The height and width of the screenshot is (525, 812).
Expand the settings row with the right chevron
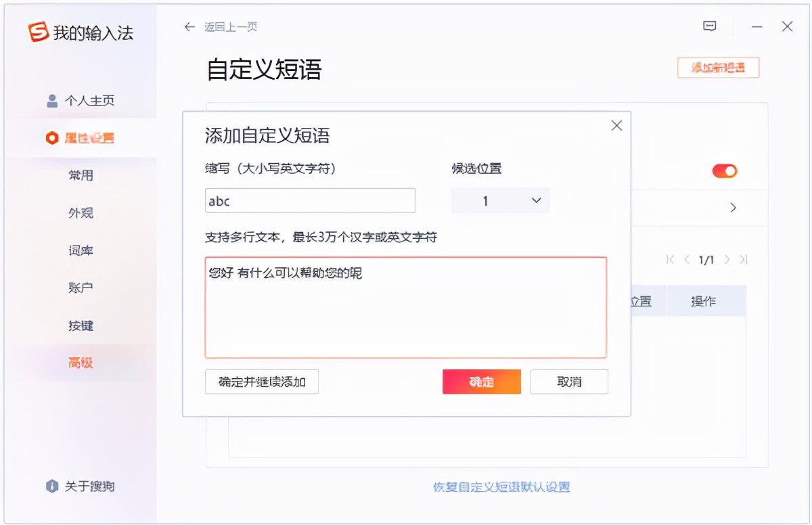[733, 208]
